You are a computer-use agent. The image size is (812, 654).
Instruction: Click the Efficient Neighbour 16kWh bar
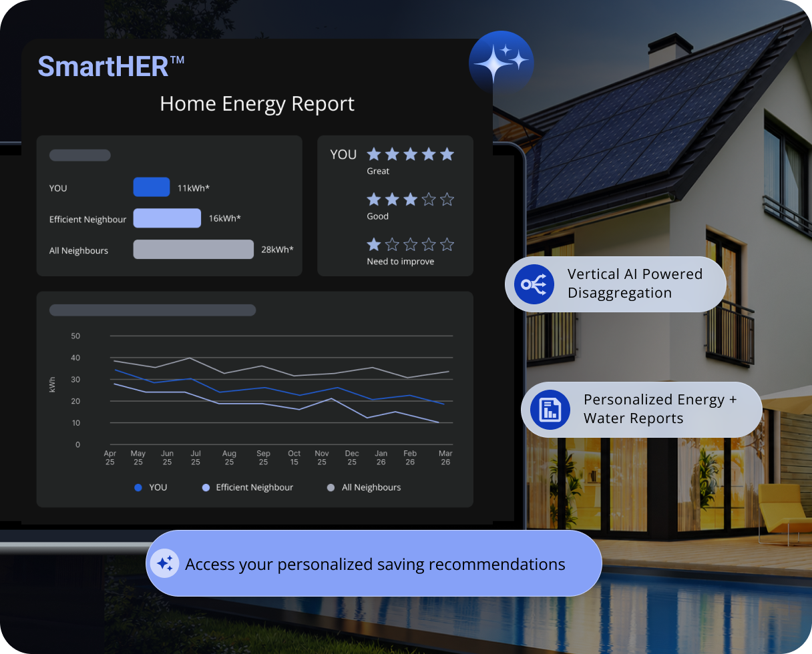pyautogui.click(x=167, y=218)
